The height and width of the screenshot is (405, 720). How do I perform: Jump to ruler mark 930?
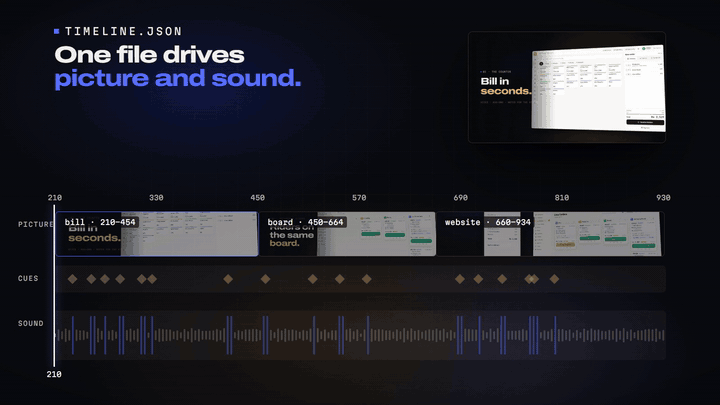663,197
